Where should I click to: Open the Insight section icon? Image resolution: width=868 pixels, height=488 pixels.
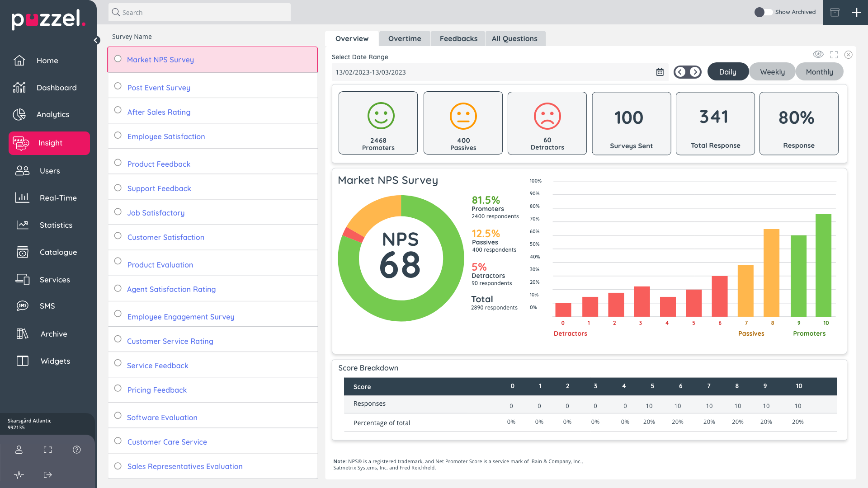pos(21,143)
